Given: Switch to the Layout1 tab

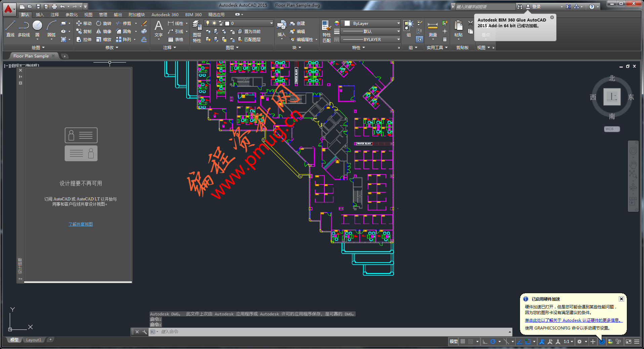Looking at the screenshot, I should (x=34, y=340).
